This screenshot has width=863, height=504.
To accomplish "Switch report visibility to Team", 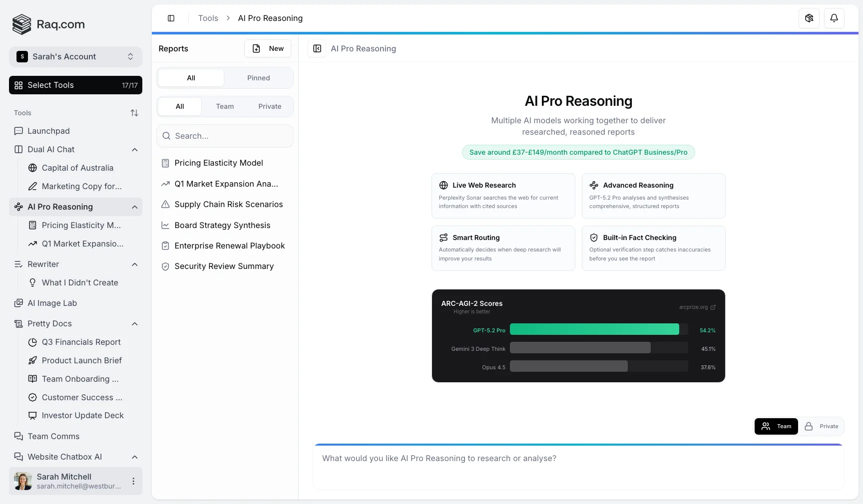I will (776, 426).
